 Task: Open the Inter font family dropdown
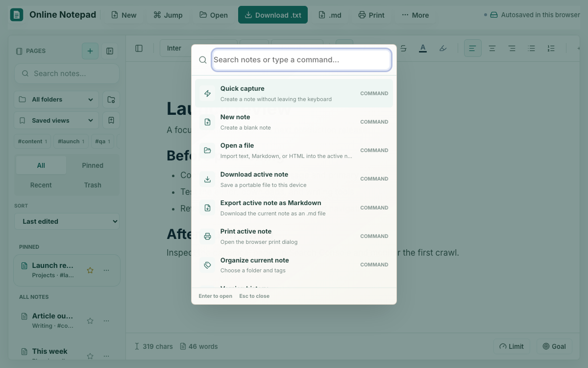click(198, 48)
